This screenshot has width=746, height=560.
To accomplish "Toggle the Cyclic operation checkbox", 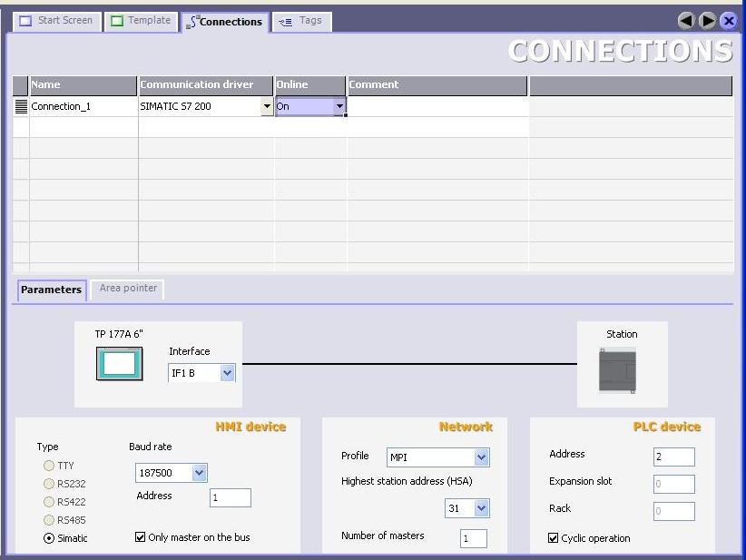I will point(554,538).
